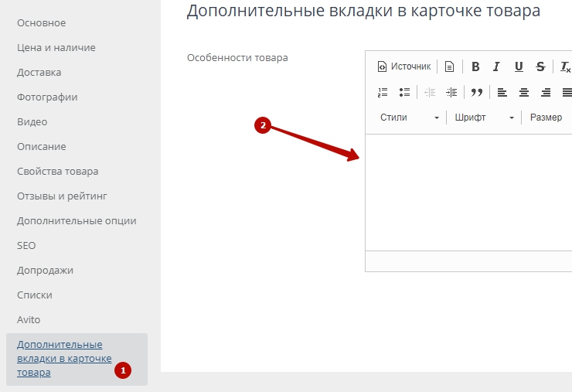Align text to the right
The height and width of the screenshot is (392, 572).
(x=546, y=92)
